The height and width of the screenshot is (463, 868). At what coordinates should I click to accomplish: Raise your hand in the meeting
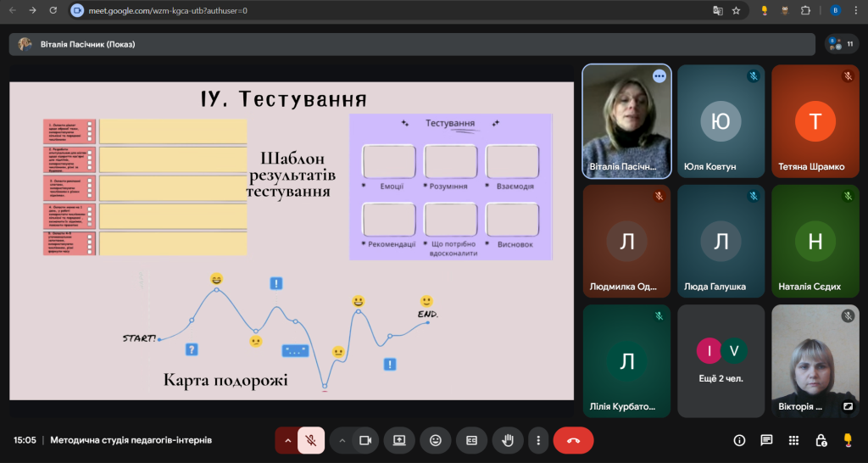tap(508, 440)
